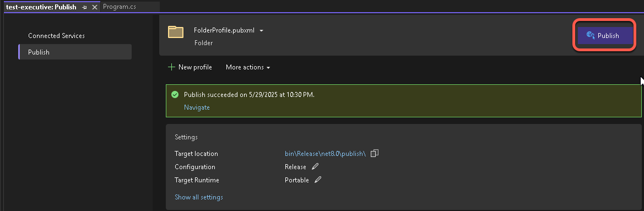Image resolution: width=644 pixels, height=211 pixels.
Task: Toggle the pin on test-executive Publish tab
Action: pyautogui.click(x=84, y=7)
